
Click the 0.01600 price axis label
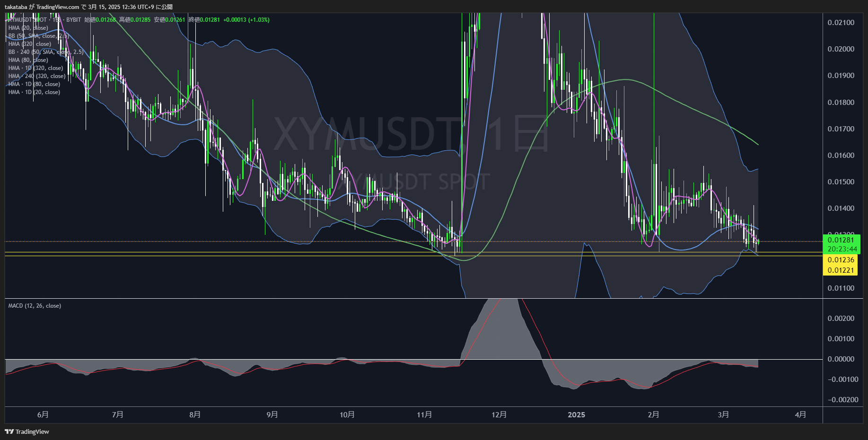pos(841,155)
